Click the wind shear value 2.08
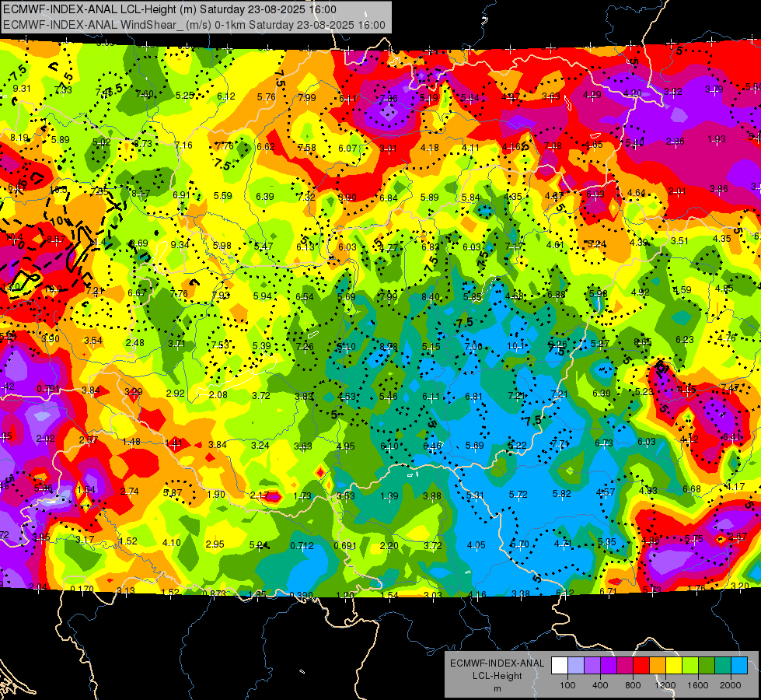The height and width of the screenshot is (700, 761). (218, 394)
